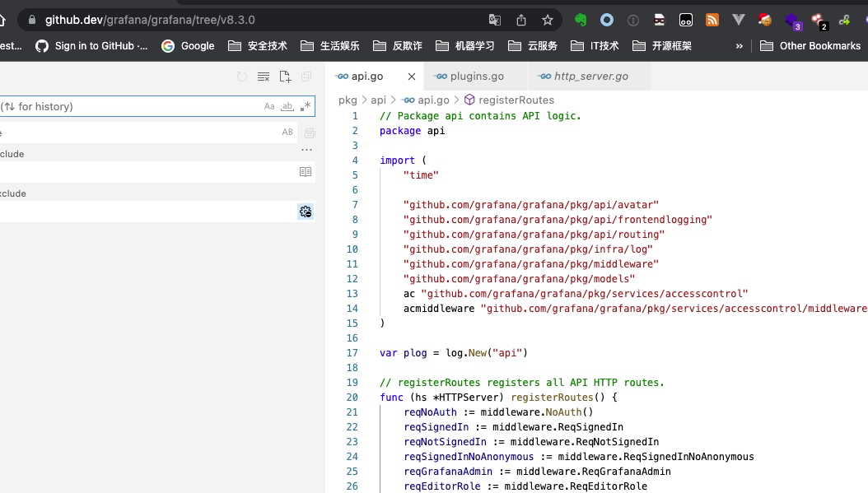The height and width of the screenshot is (493, 868).
Task: Switch to the api.go tab
Action: click(367, 77)
